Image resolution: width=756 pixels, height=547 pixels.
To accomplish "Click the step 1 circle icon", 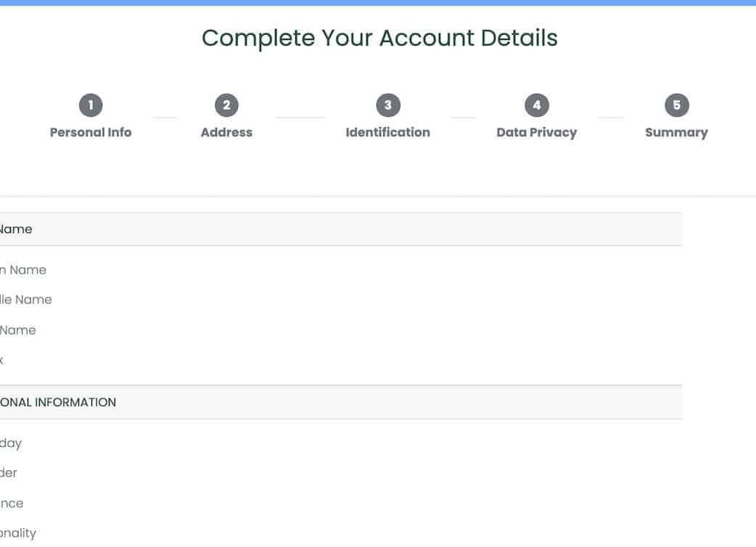I will click(x=91, y=106).
